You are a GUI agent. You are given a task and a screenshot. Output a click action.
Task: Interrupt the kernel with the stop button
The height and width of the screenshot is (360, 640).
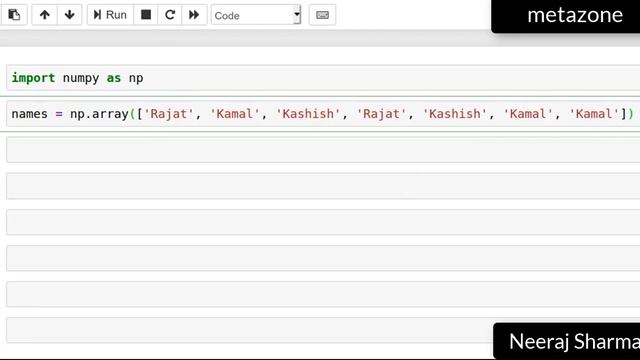point(146,15)
